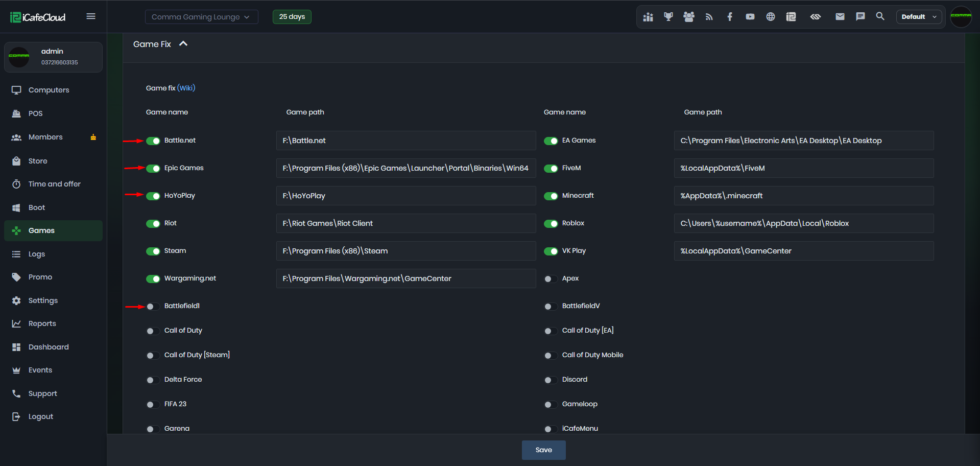Switch off the Wargaming.net toggle

pyautogui.click(x=153, y=279)
